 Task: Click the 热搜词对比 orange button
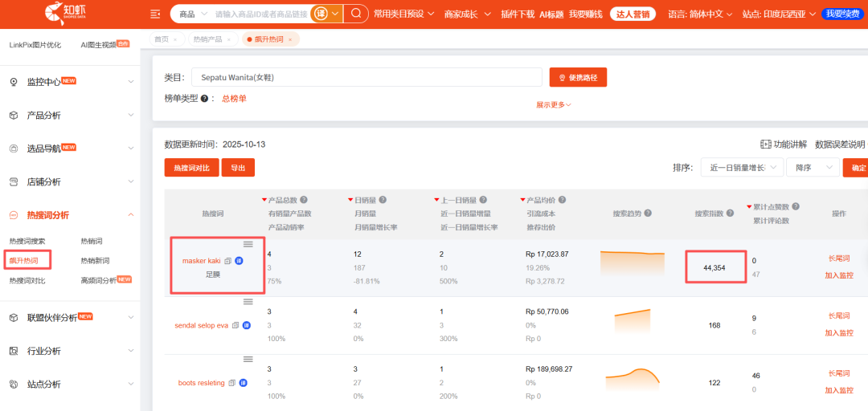(x=191, y=168)
